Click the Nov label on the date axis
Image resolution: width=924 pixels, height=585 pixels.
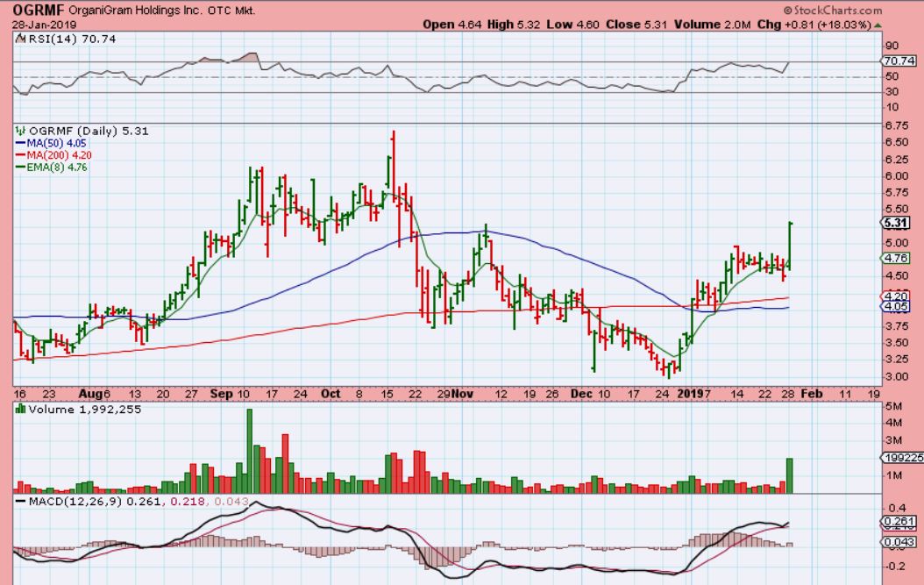coord(463,394)
